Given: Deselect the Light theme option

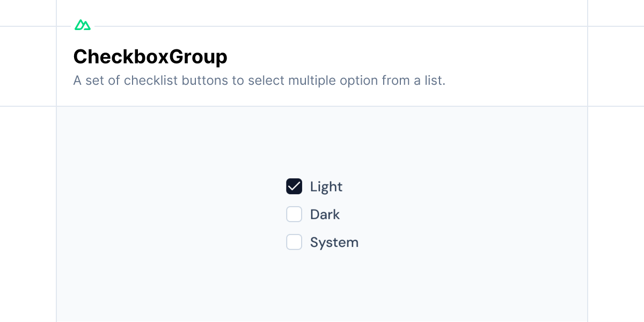Looking at the screenshot, I should (x=294, y=186).
